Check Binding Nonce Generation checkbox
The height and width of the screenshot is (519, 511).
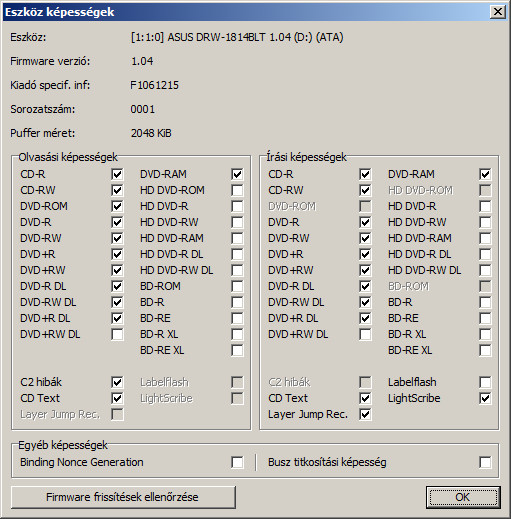click(237, 462)
